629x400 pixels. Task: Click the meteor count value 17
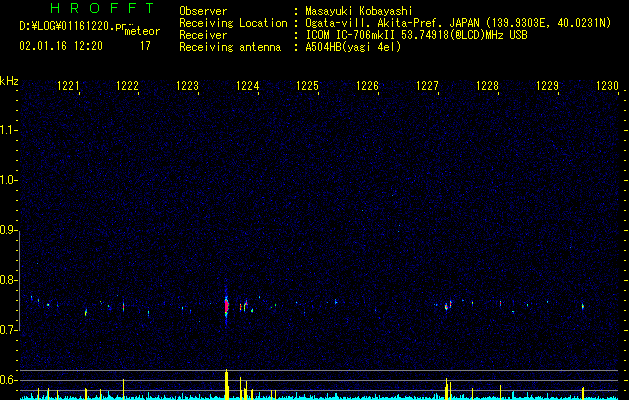click(145, 46)
